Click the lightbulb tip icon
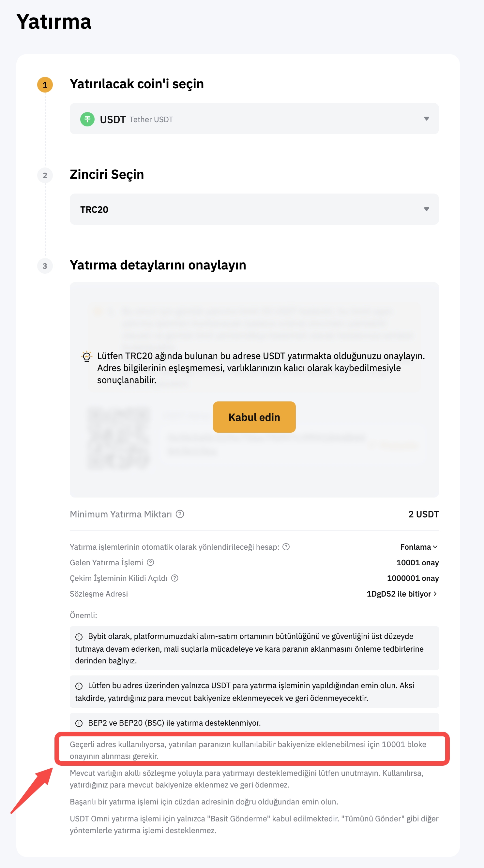The height and width of the screenshot is (868, 484). point(87,356)
